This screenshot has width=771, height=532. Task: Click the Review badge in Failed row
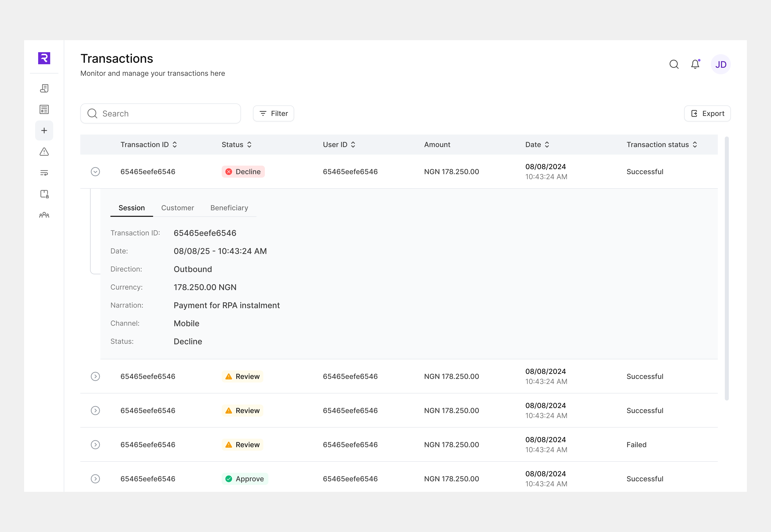(x=242, y=445)
